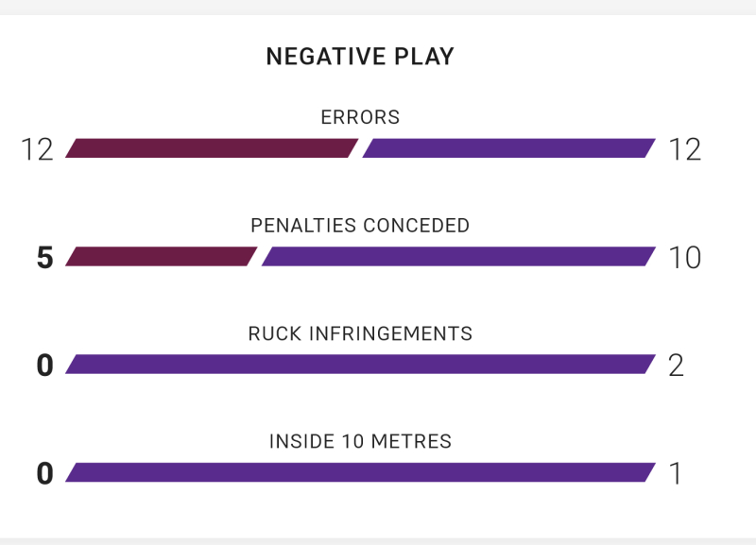Click the bold 5 penalties value
This screenshot has height=545, width=756.
click(44, 258)
